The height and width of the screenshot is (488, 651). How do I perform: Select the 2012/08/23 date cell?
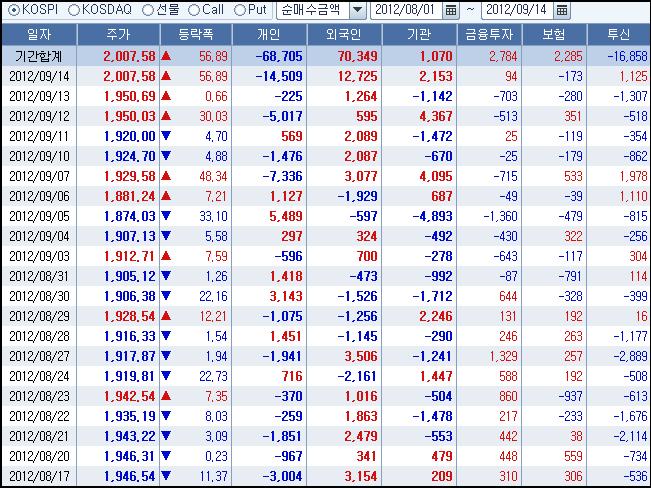tap(39, 396)
